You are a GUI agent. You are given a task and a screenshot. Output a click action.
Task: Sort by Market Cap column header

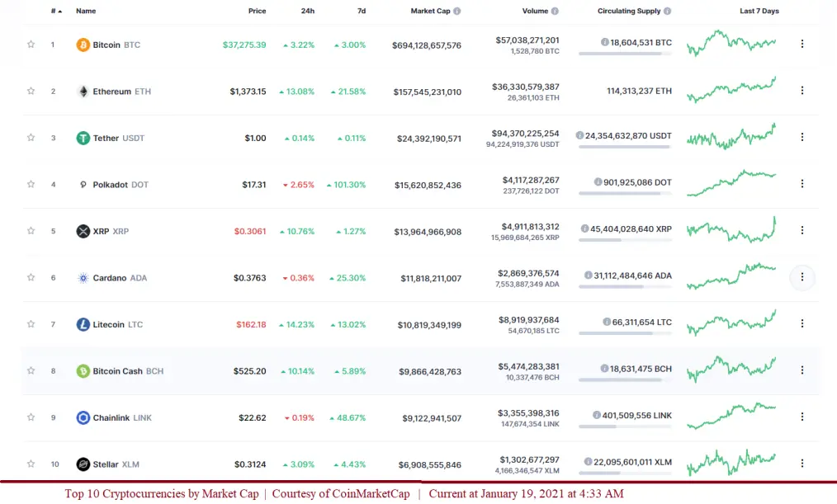[430, 11]
